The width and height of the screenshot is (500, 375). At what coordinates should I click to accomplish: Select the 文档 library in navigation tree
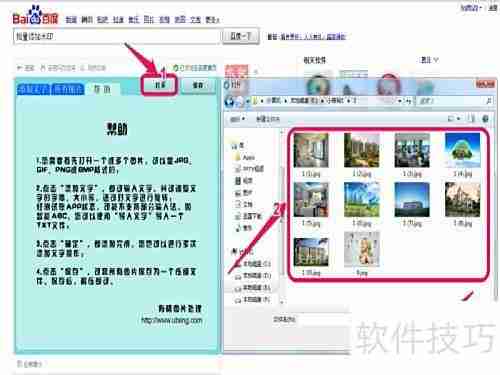click(244, 204)
